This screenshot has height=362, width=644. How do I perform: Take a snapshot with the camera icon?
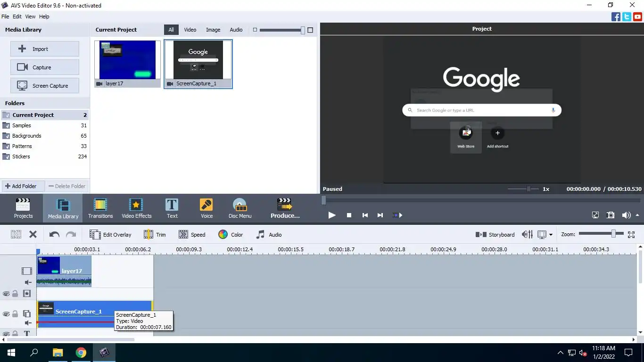611,215
